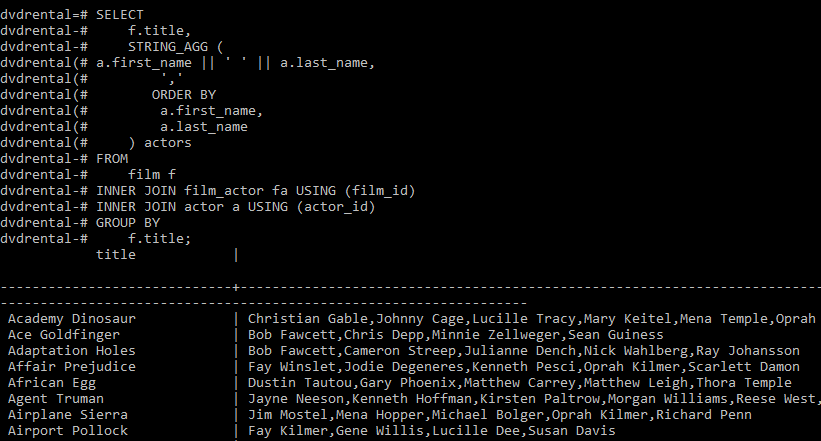
Task: Click the SELECT keyword on first line
Action: [120, 15]
